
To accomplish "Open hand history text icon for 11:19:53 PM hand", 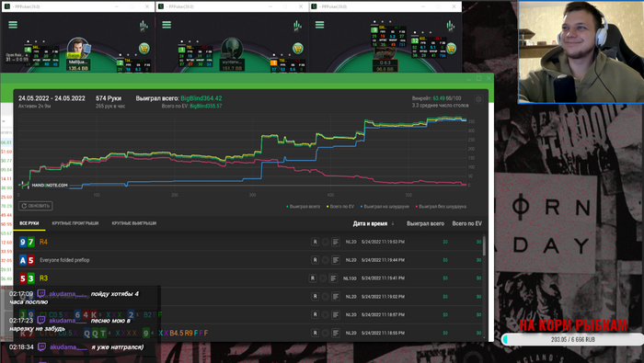I will click(x=336, y=242).
